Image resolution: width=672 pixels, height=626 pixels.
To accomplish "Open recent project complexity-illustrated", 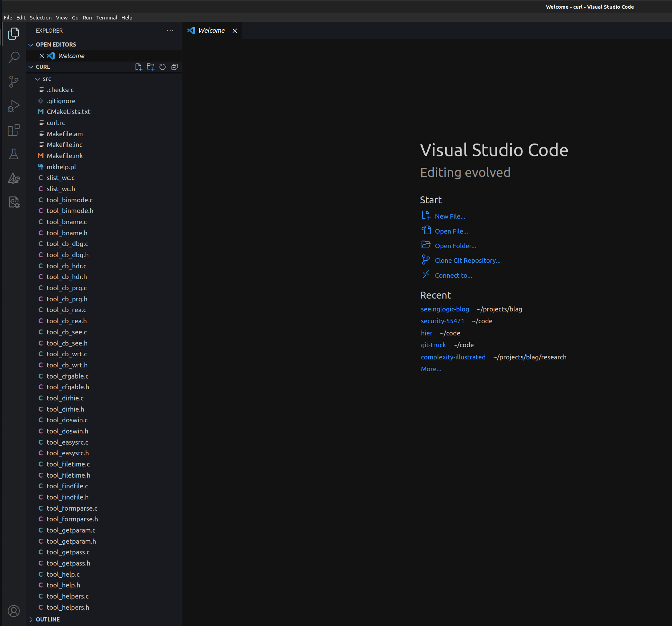I will pyautogui.click(x=453, y=357).
